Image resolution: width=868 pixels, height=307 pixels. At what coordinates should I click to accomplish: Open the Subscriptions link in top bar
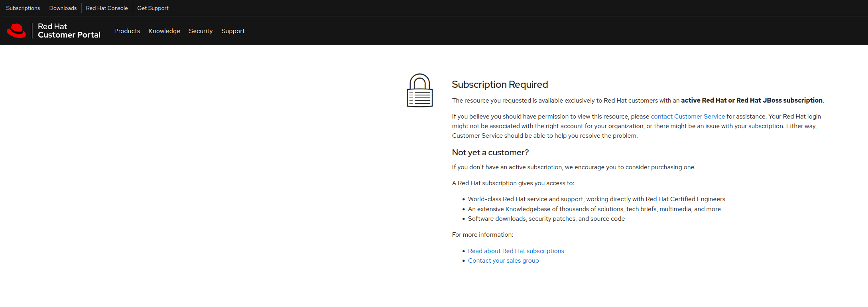(23, 8)
